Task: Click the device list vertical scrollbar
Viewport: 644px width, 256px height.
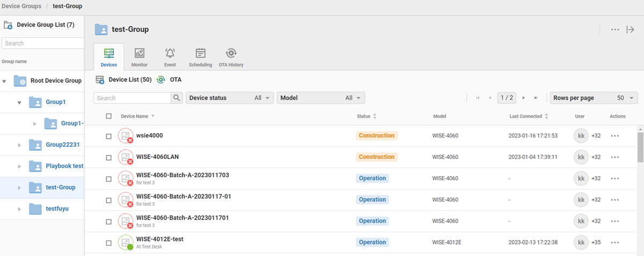Action: click(640, 145)
